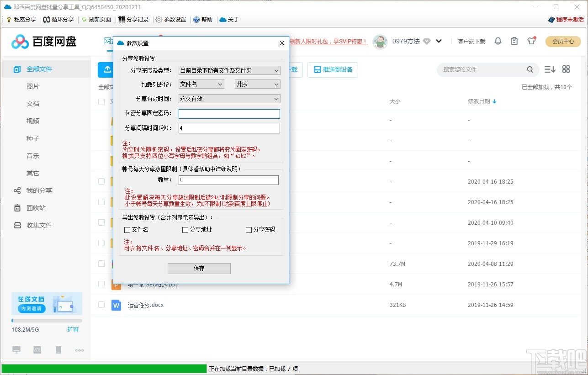Focus the 私密分享固定密码 input field
Screen dimensions: 588x375
click(x=229, y=114)
